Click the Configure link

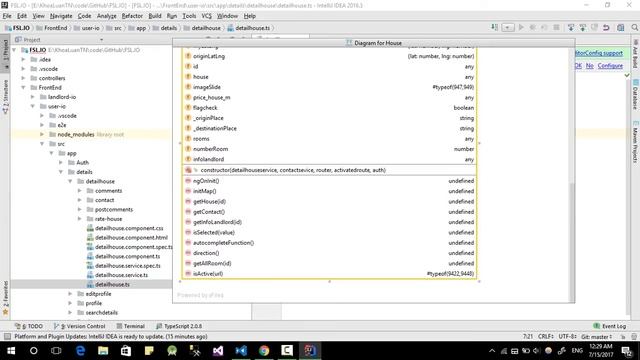click(x=610, y=66)
